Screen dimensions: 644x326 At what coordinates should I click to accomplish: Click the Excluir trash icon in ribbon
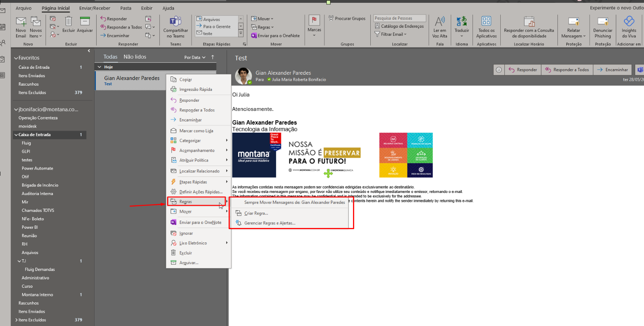click(x=68, y=23)
